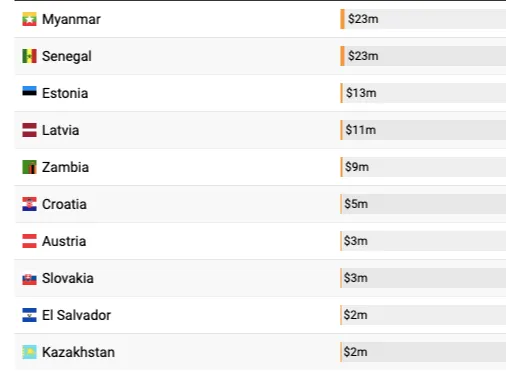Select the Estonia country label
This screenshot has height=380, width=506.
(x=65, y=93)
